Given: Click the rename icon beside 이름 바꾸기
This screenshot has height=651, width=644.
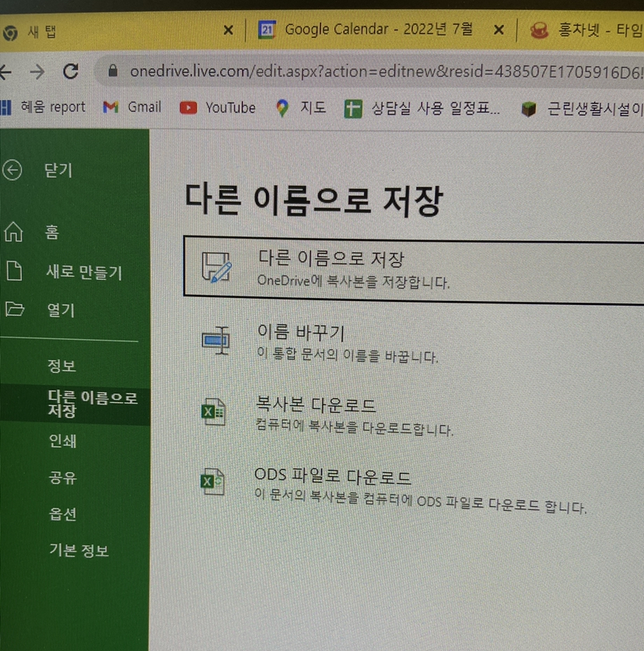Looking at the screenshot, I should [x=215, y=340].
